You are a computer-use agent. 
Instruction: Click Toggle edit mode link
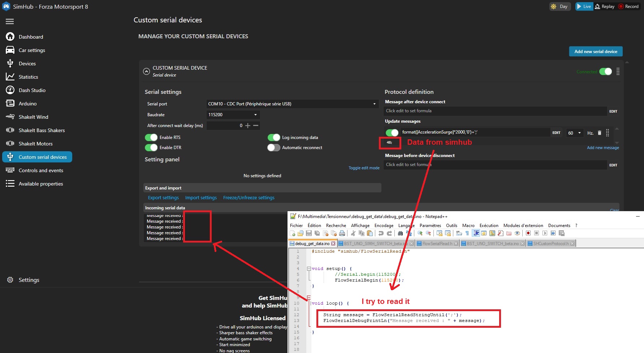[364, 168]
